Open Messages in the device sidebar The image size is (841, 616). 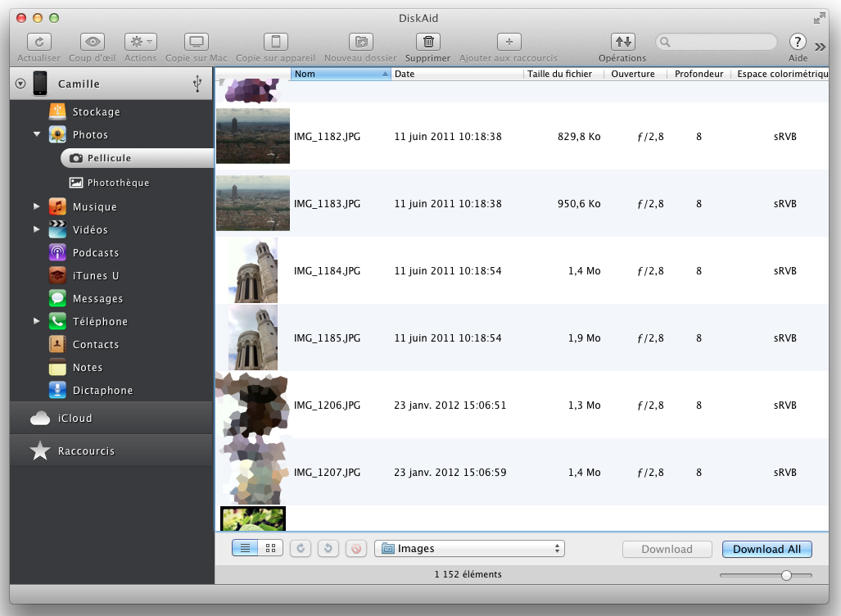97,299
